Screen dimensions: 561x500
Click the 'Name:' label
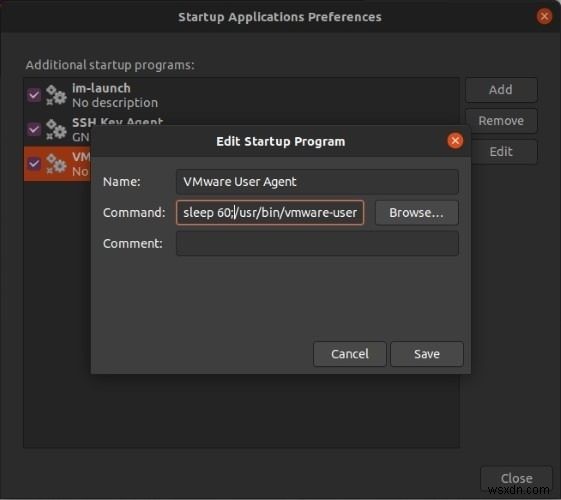[122, 182]
